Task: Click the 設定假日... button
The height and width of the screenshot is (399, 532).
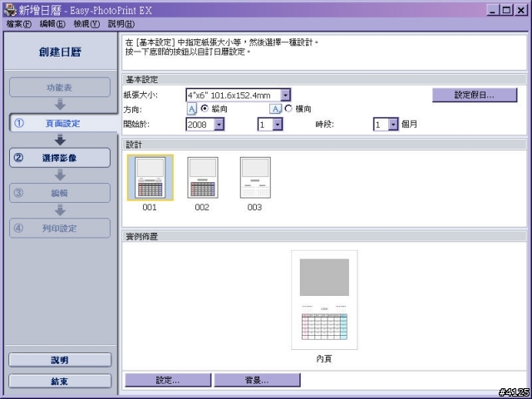Action: click(x=475, y=95)
